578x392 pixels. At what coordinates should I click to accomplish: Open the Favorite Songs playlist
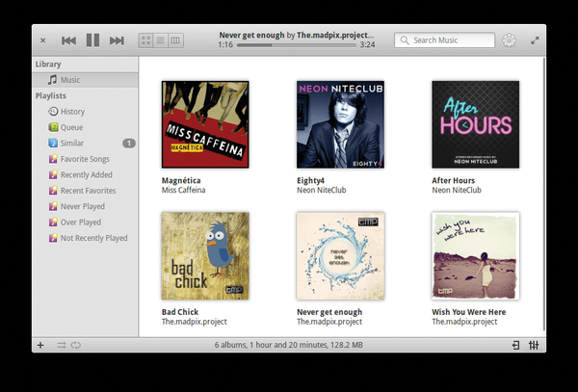coord(85,159)
